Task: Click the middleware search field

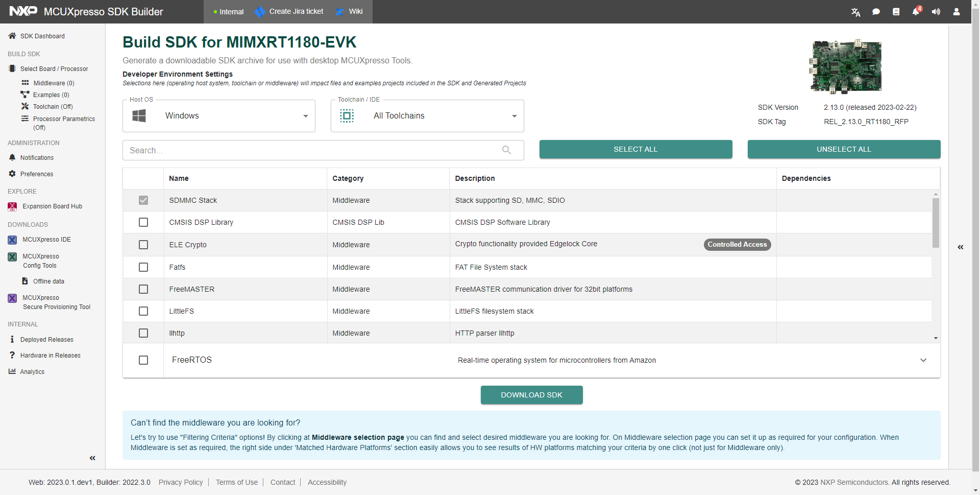Action: coord(311,150)
